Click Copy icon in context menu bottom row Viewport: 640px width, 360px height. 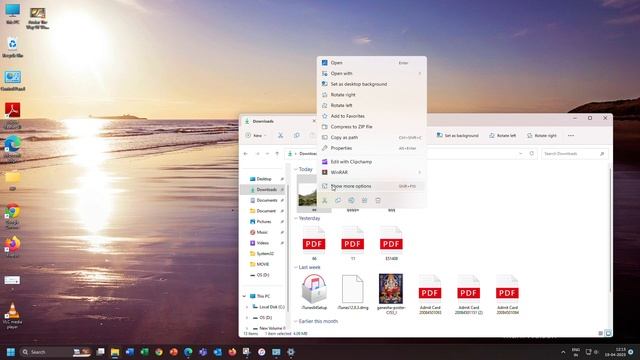[338, 200]
